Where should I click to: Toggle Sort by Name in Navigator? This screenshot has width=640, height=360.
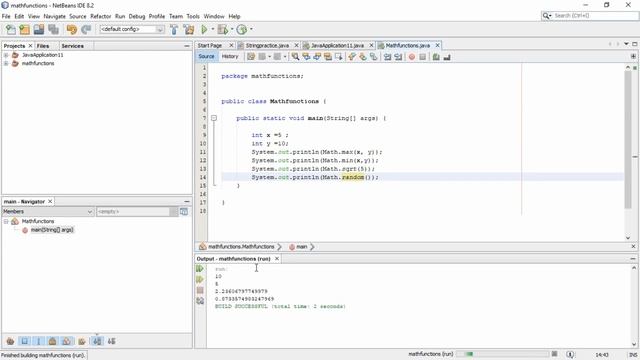97,341
